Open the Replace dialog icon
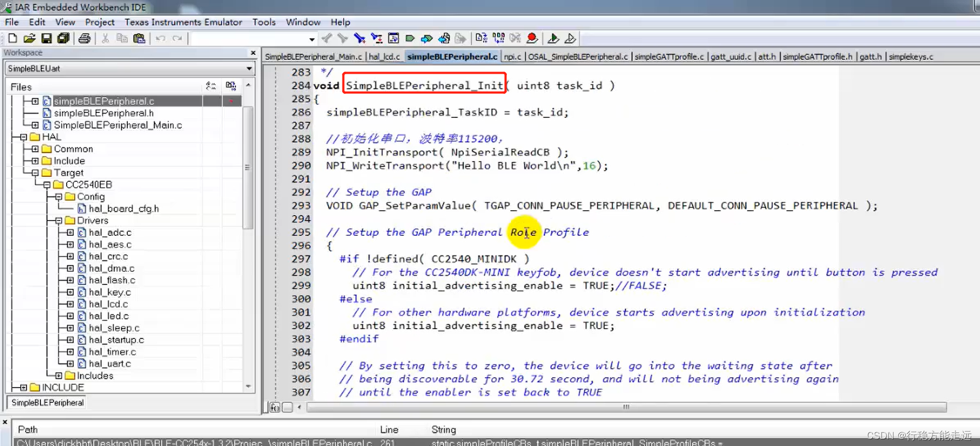This screenshot has width=980, height=446. point(376,38)
